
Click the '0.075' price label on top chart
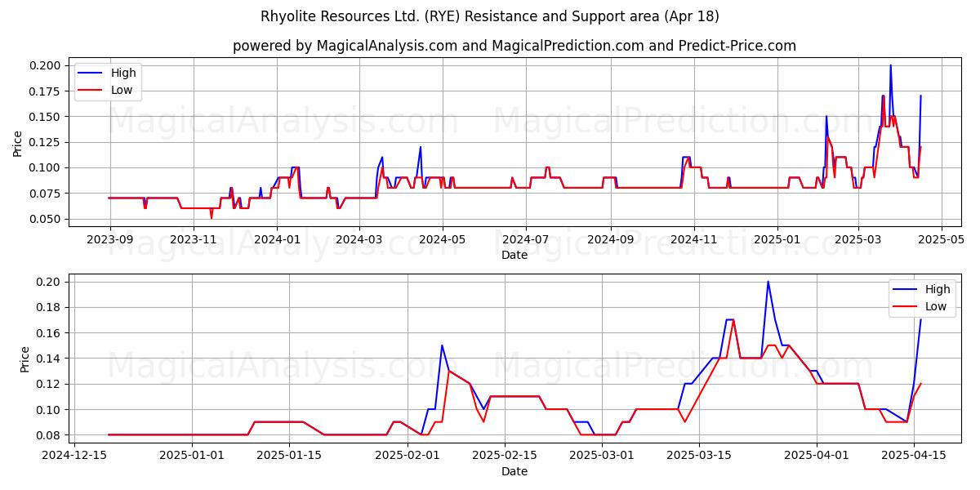coord(47,194)
